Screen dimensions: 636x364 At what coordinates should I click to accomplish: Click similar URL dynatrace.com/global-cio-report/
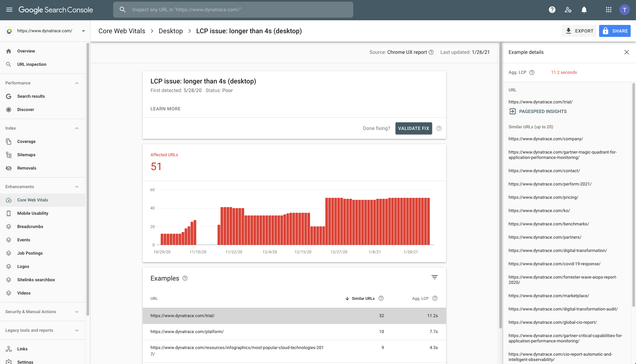click(553, 322)
